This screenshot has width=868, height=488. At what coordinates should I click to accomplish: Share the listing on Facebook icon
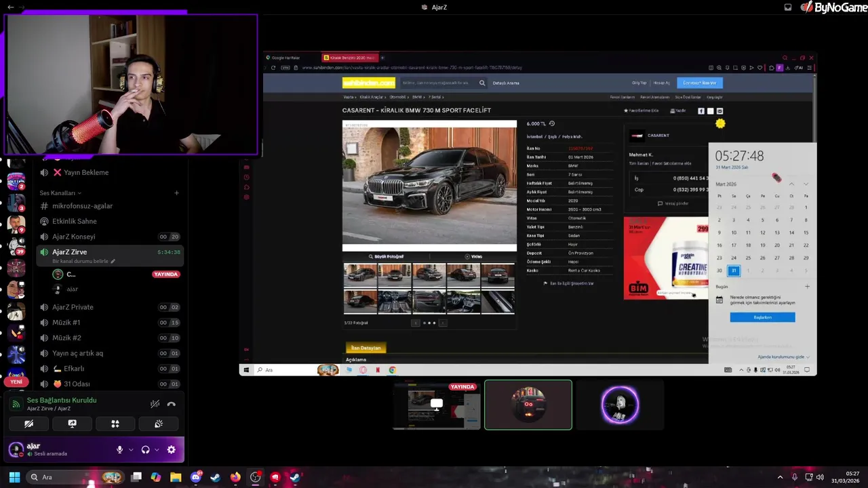click(701, 111)
